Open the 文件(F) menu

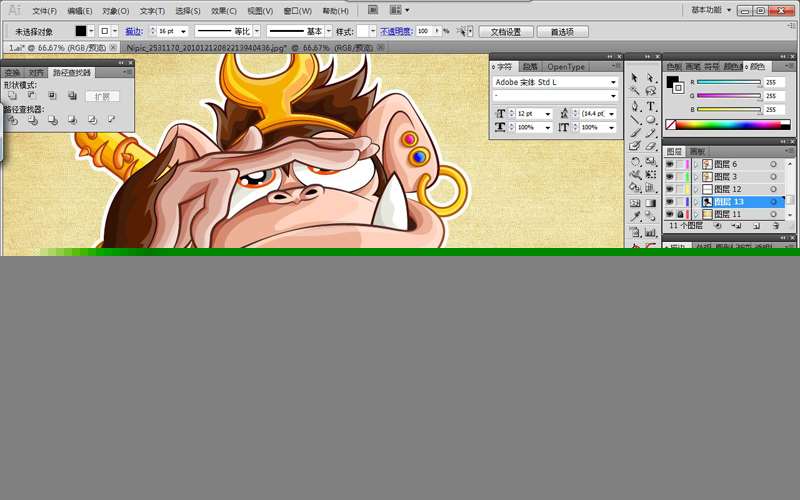[x=44, y=11]
